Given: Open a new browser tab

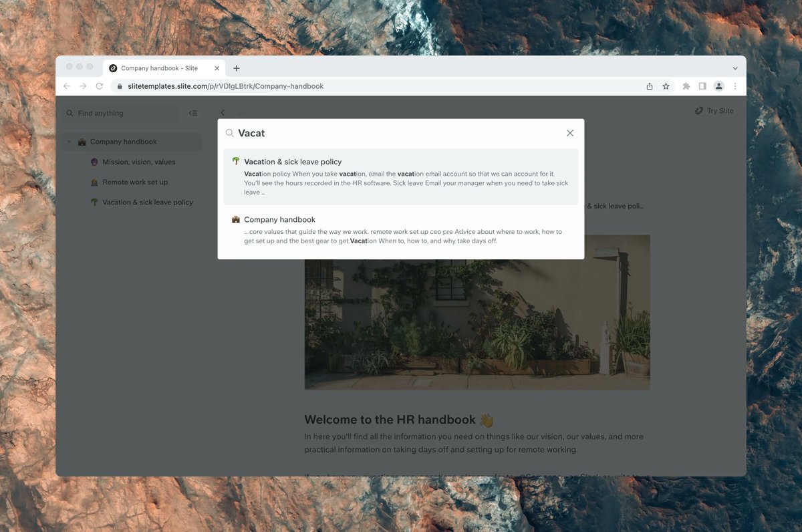Looking at the screenshot, I should point(237,68).
